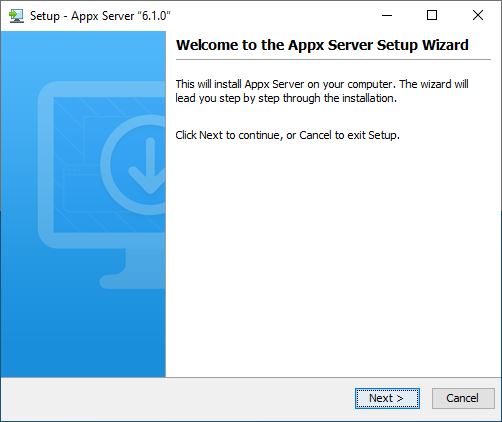
Task: Cancel the Appx Server setup
Action: click(463, 398)
